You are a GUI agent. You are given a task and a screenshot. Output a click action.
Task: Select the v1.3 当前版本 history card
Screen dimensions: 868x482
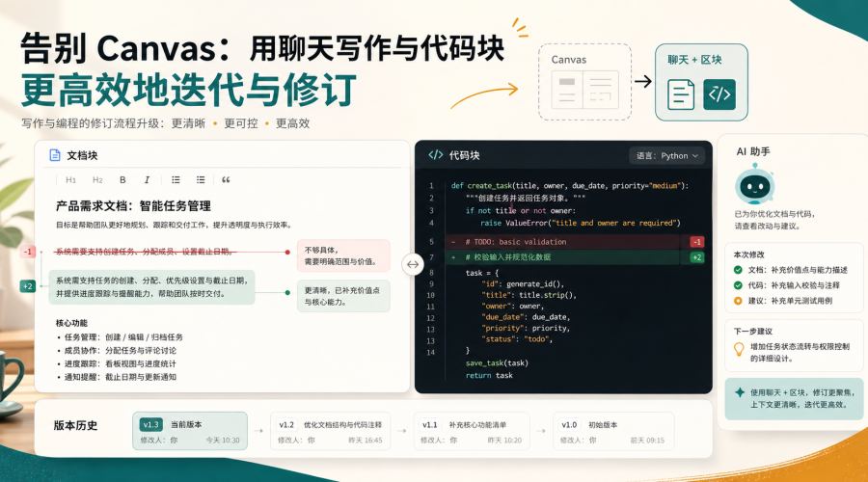(190, 431)
